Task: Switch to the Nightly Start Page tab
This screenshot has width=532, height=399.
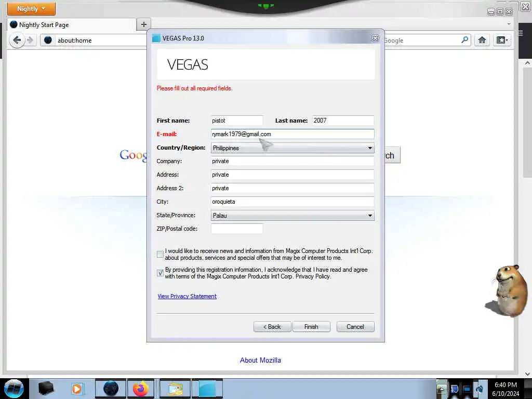Action: [72, 25]
